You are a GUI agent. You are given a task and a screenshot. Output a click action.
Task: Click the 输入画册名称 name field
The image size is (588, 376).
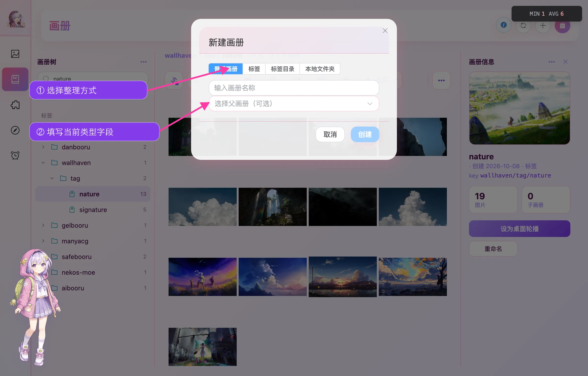tap(294, 88)
